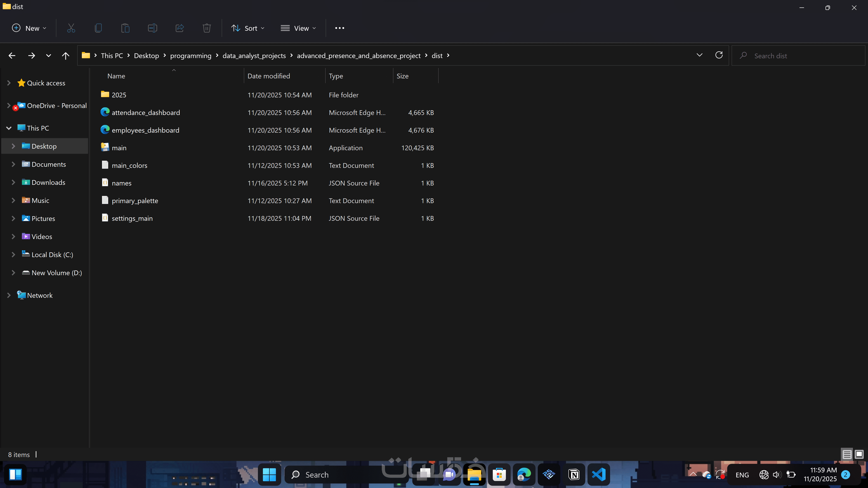Image resolution: width=868 pixels, height=488 pixels.
Task: Click the Share icon in toolbar
Action: tap(180, 28)
